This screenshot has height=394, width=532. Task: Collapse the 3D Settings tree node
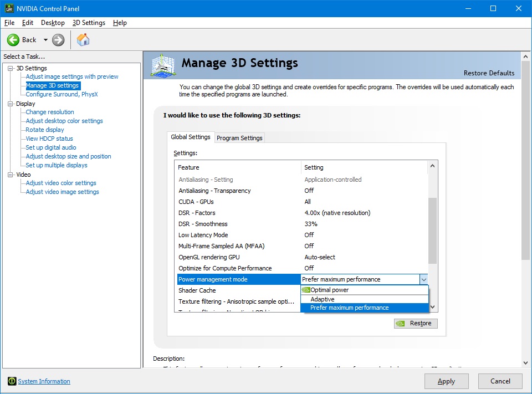click(11, 68)
